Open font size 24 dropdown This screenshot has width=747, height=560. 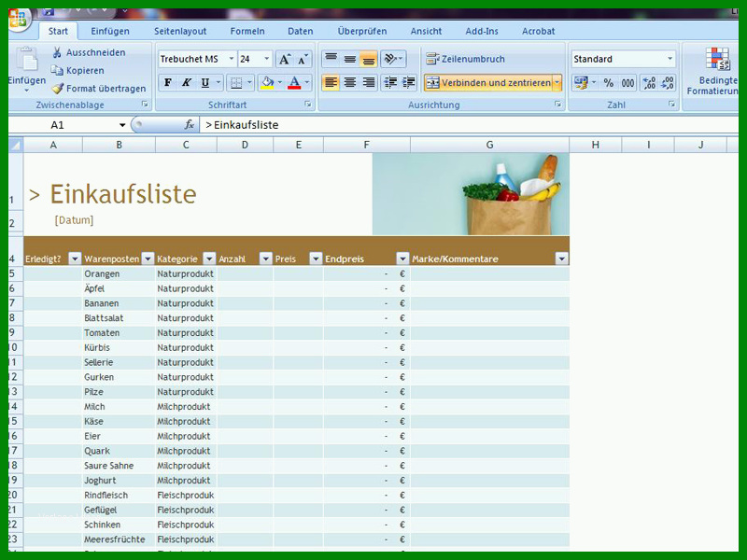click(x=267, y=59)
